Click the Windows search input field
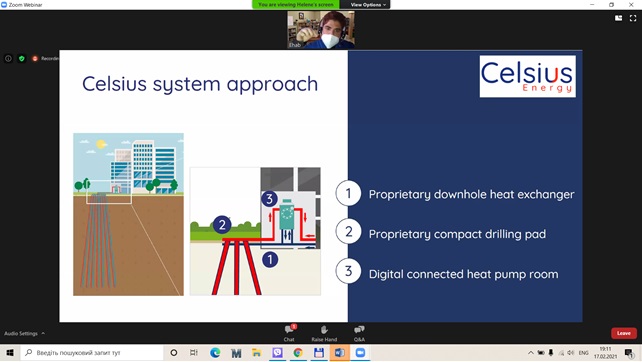The height and width of the screenshot is (362, 642). (x=92, y=353)
